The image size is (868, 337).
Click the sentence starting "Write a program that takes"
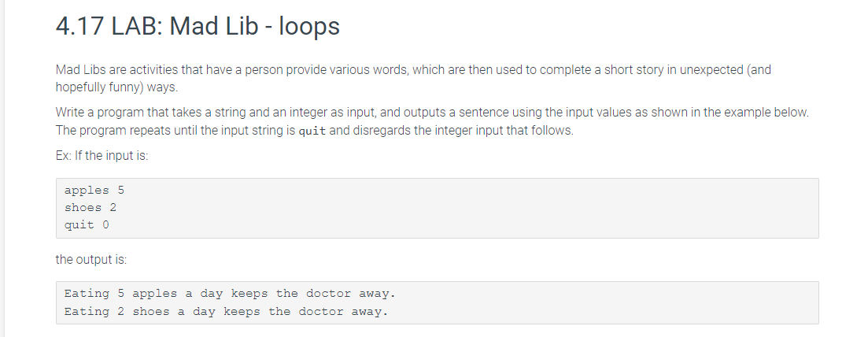[432, 112]
